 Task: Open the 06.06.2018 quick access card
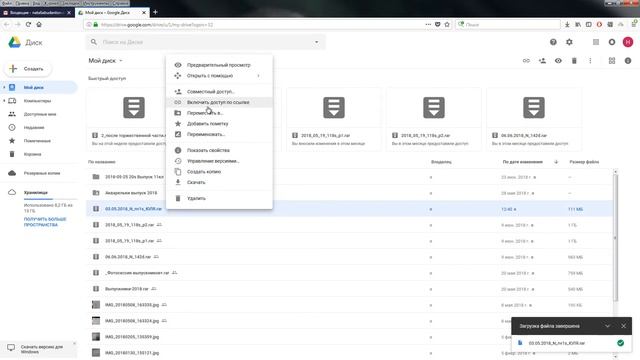pyautogui.click(x=534, y=119)
